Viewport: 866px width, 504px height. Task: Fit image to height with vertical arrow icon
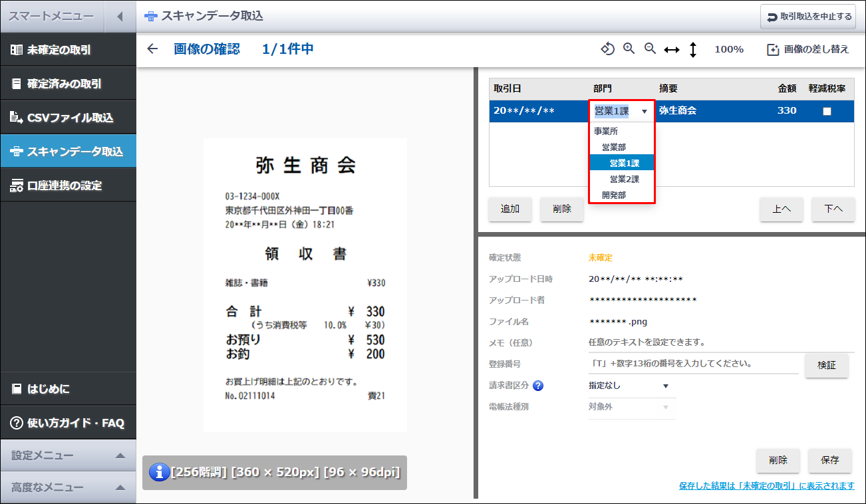click(x=692, y=49)
